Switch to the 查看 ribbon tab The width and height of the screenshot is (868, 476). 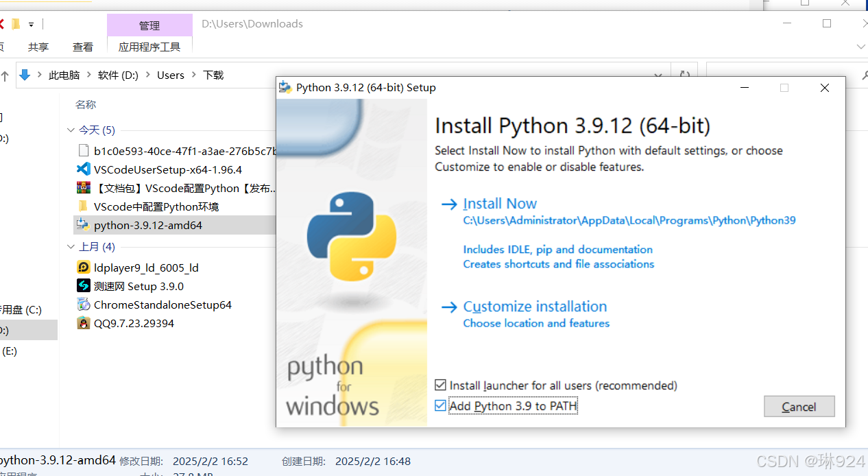(83, 47)
